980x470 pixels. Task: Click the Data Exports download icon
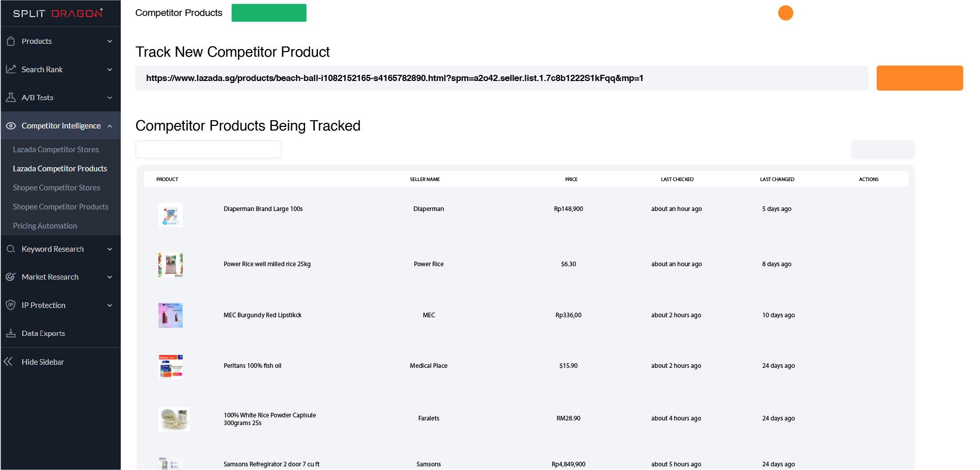(10, 333)
